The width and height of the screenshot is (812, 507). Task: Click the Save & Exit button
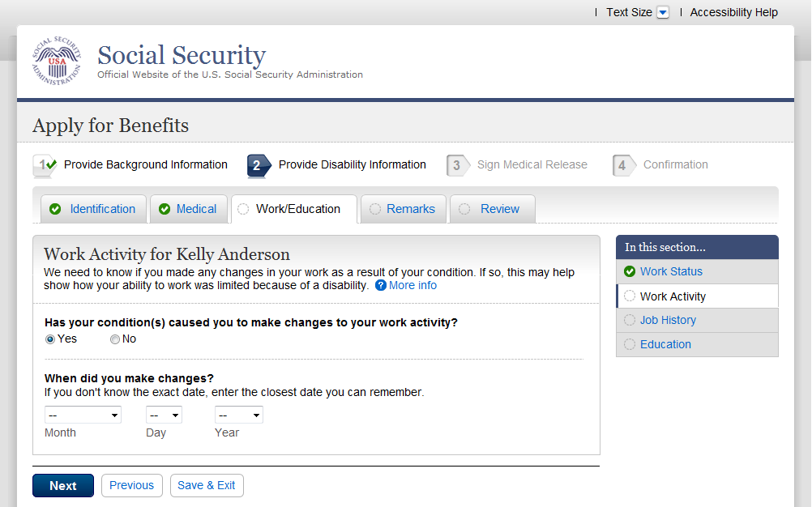click(x=207, y=485)
